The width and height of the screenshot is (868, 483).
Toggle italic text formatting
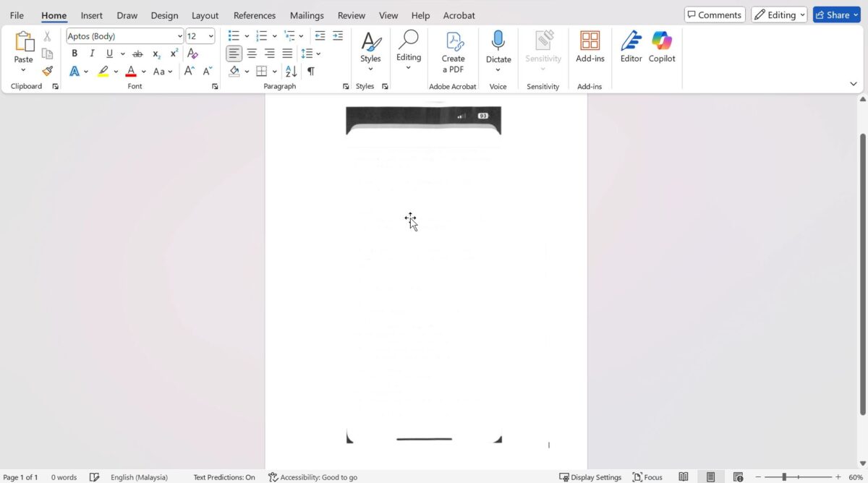(92, 54)
